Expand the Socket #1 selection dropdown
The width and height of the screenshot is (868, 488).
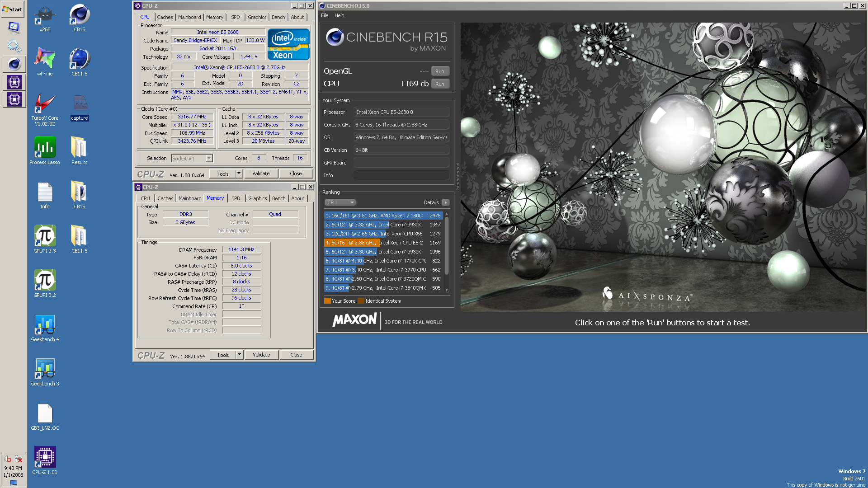[x=209, y=158]
